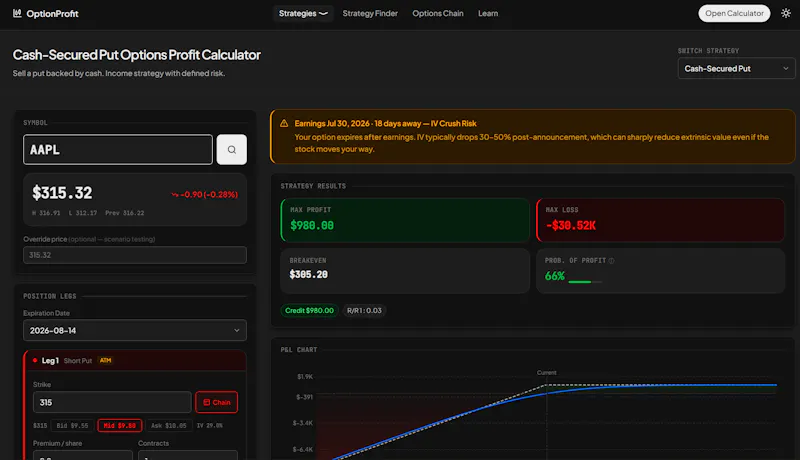Click the Prob. of Profit progress bar
Screen dimensions: 800x460
click(585, 282)
